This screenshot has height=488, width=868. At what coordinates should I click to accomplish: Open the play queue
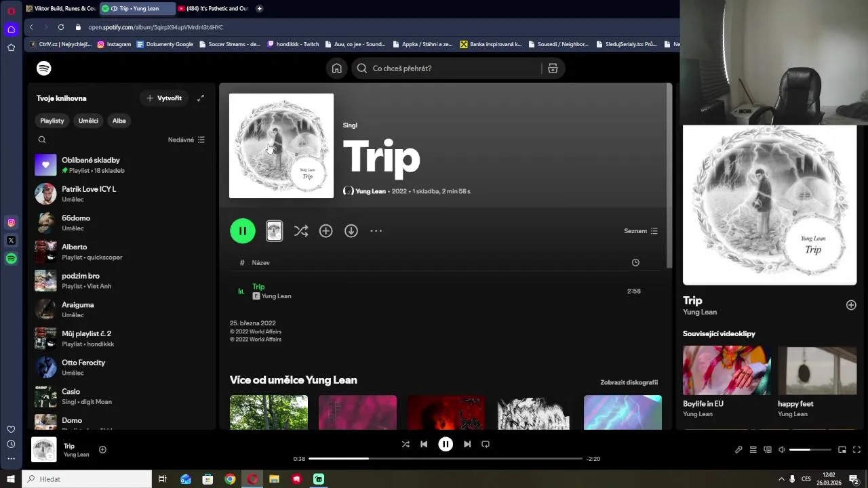coord(753,449)
